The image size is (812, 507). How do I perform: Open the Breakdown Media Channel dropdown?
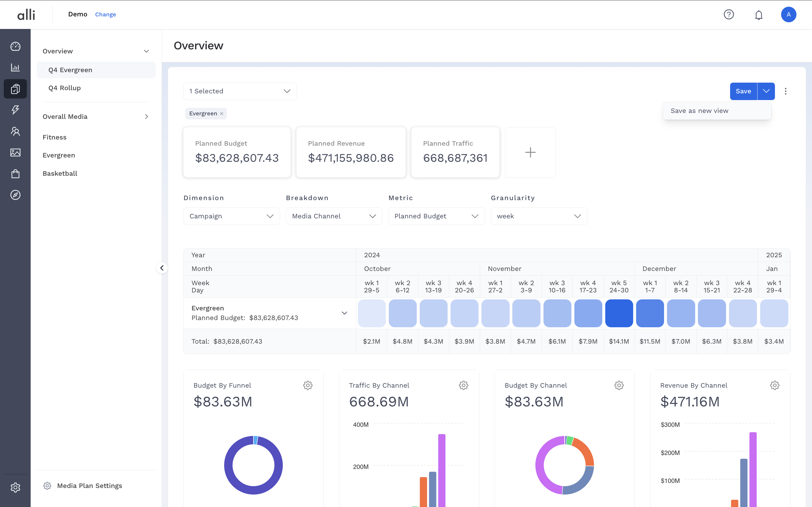(x=334, y=216)
